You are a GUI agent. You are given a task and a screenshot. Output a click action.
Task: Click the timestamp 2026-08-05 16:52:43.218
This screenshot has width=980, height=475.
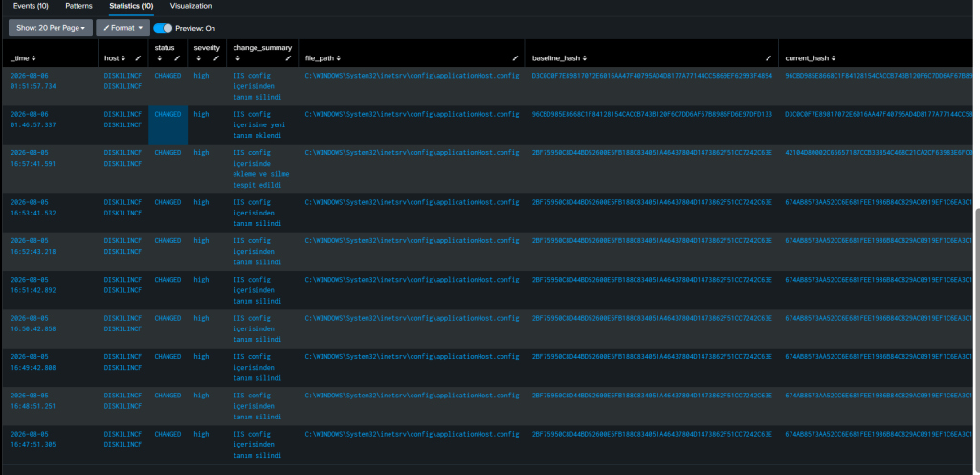pyautogui.click(x=33, y=246)
